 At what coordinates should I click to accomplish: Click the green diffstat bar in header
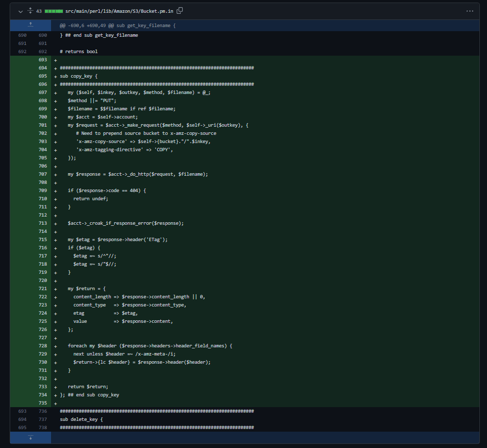54,11
